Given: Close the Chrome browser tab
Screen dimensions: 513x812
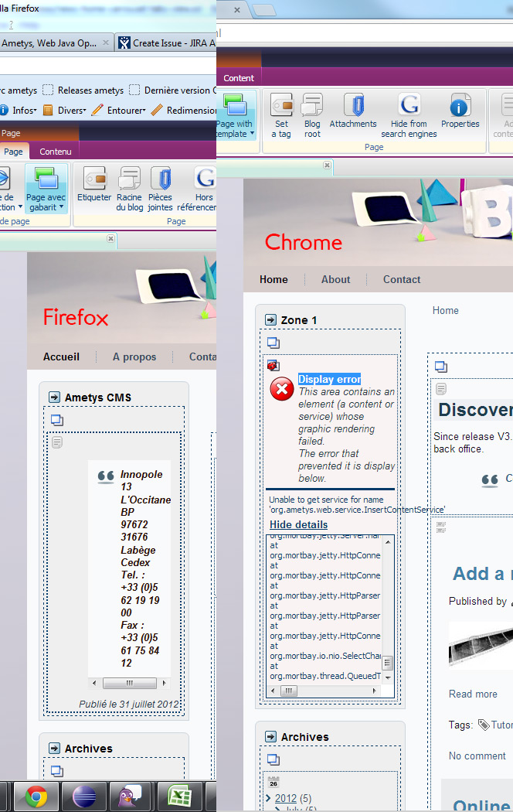Looking at the screenshot, I should click(x=237, y=10).
